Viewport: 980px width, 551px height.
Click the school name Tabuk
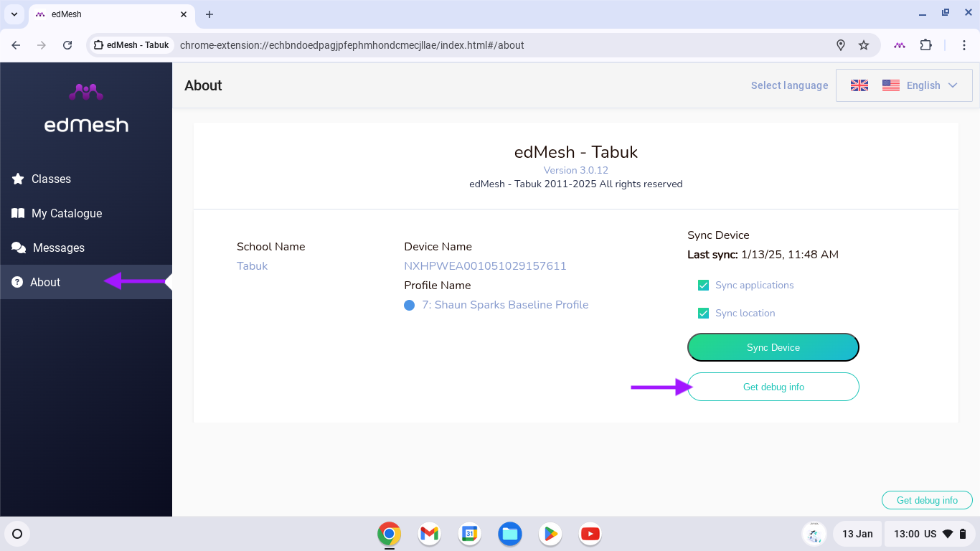point(253,266)
